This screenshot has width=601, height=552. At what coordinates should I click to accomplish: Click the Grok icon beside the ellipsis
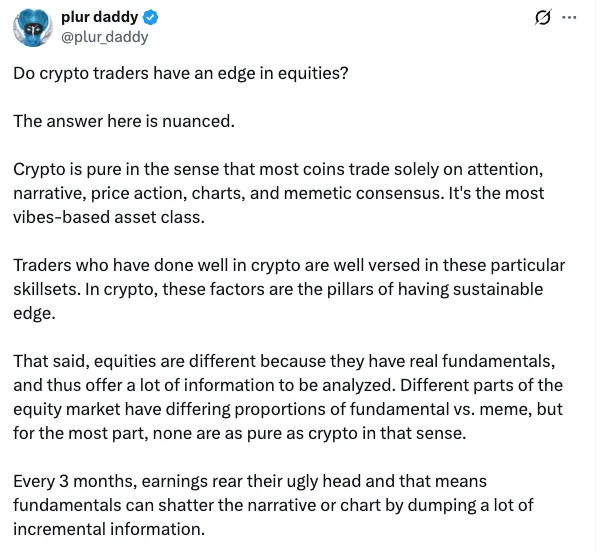coord(545,18)
